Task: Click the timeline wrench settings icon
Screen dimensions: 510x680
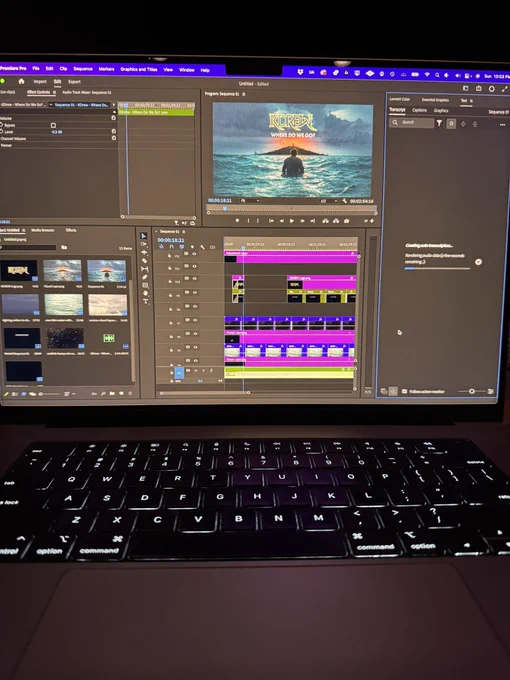Action: pyautogui.click(x=203, y=247)
